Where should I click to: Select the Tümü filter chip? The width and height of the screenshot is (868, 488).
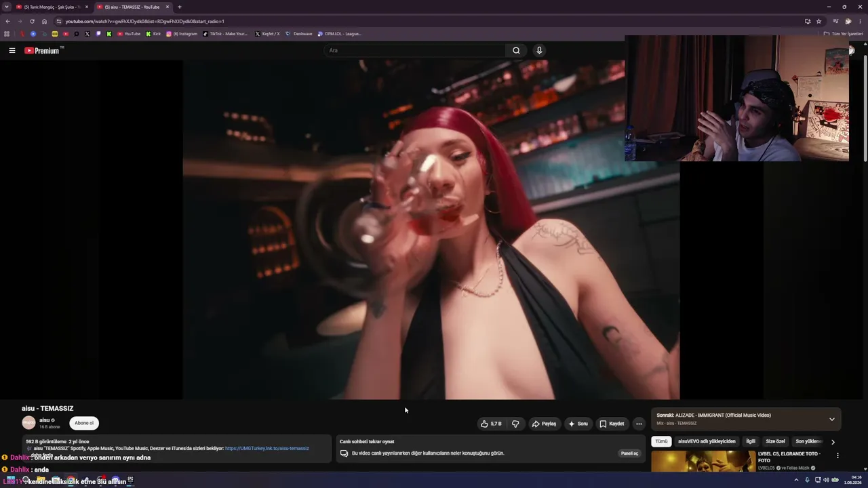click(661, 441)
